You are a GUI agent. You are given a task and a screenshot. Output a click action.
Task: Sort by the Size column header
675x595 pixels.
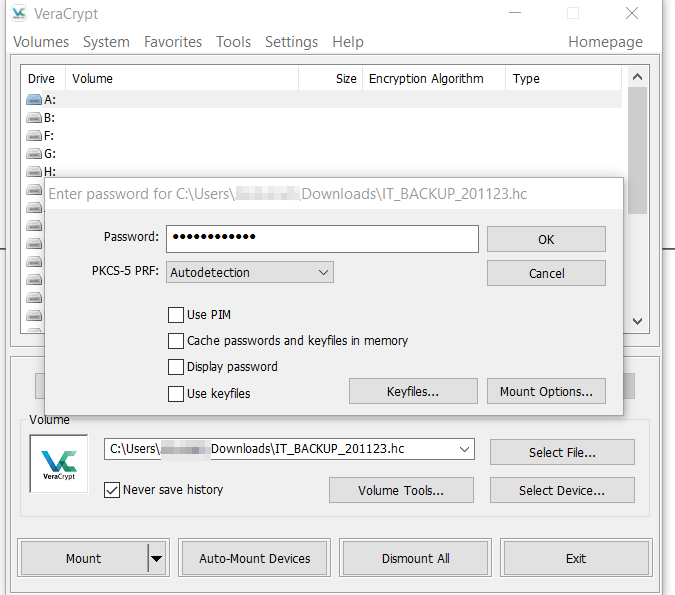tap(331, 78)
